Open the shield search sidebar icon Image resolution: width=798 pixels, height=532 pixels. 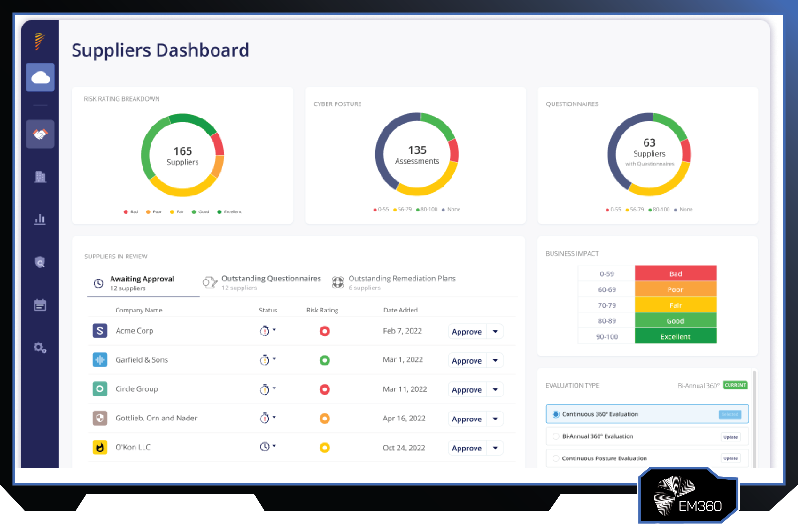click(40, 262)
